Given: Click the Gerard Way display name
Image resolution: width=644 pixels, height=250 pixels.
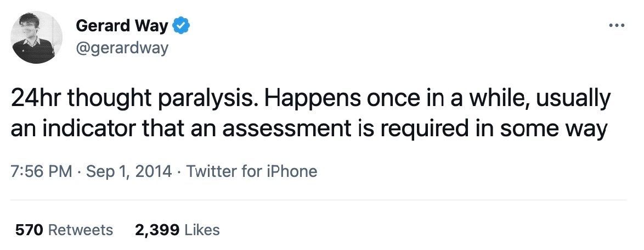Looking at the screenshot, I should [x=122, y=25].
